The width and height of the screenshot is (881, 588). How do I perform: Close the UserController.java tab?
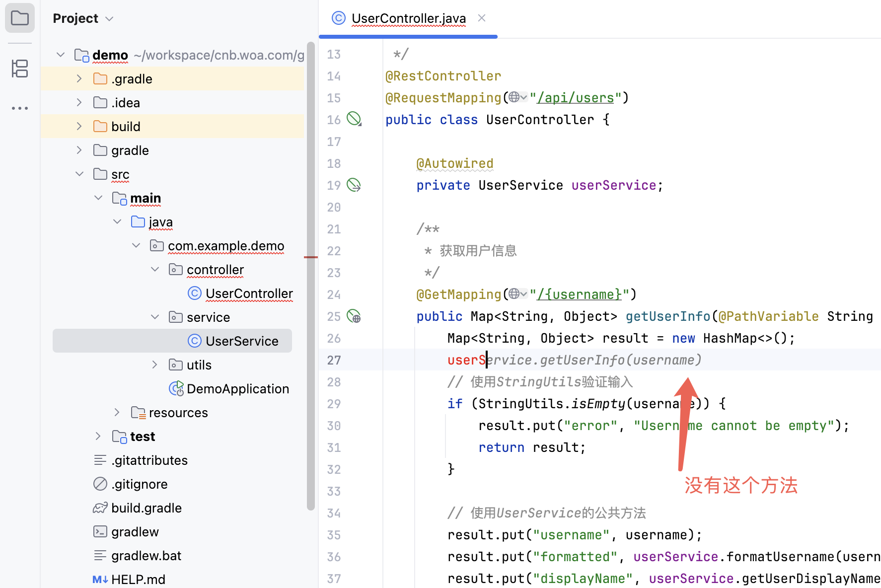[x=481, y=18]
